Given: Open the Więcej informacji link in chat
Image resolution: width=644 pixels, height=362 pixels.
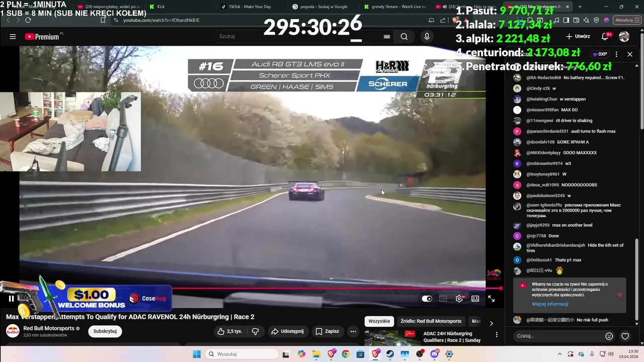Looking at the screenshot, I should point(550,304).
